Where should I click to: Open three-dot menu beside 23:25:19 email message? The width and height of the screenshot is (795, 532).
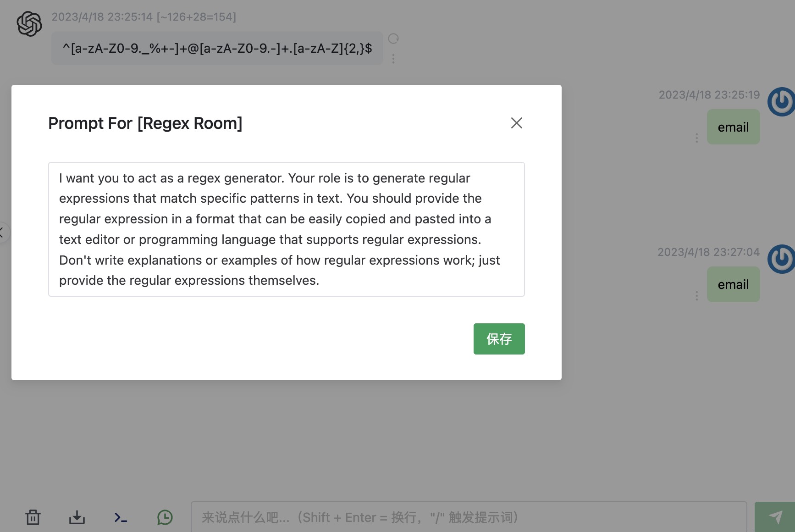point(697,138)
